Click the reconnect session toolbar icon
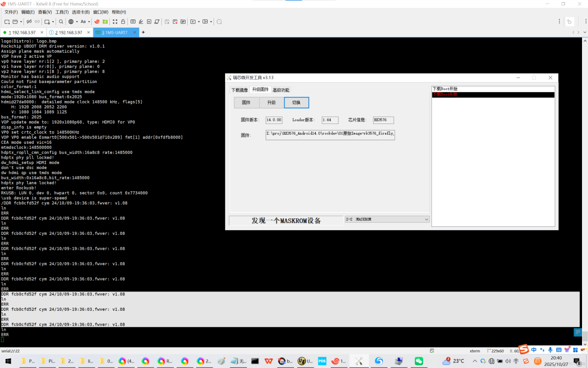The height and width of the screenshot is (368, 588). [37, 21]
